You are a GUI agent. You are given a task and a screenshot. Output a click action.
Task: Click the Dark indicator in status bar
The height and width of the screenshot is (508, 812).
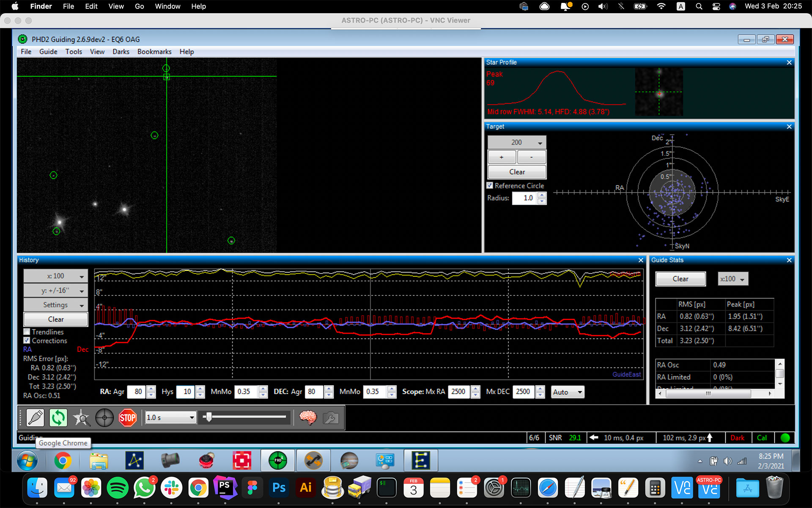pyautogui.click(x=737, y=438)
